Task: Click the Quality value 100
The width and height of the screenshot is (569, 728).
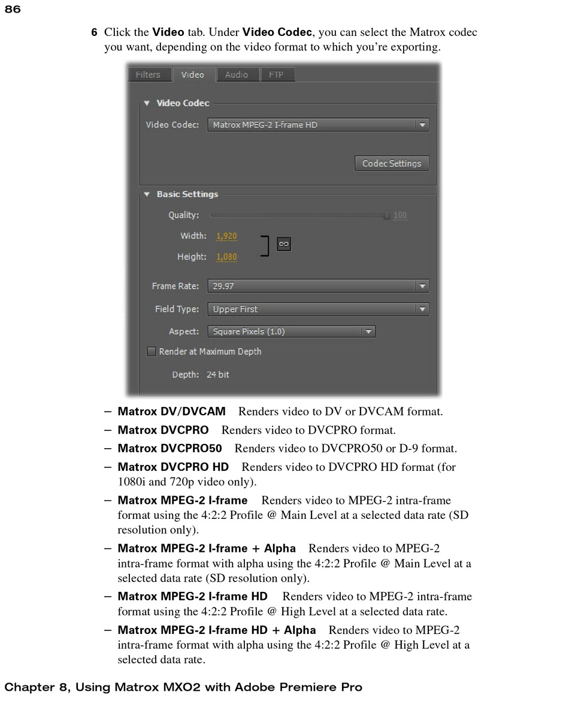Action: [400, 215]
